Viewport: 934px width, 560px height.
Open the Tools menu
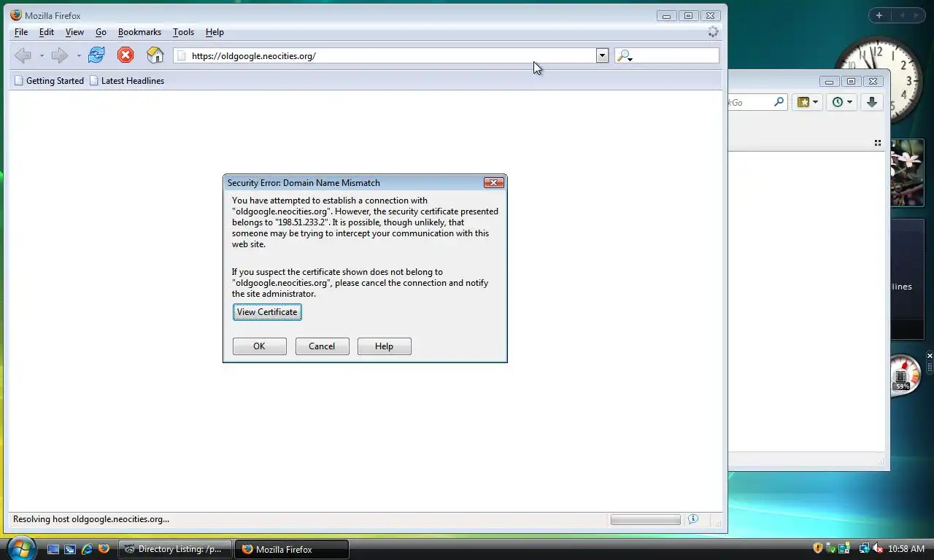(183, 32)
